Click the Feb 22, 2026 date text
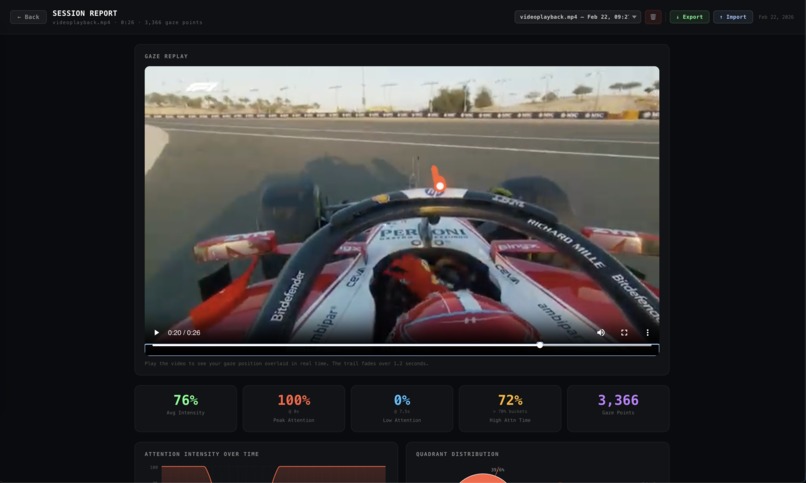This screenshot has height=483, width=806. [776, 17]
